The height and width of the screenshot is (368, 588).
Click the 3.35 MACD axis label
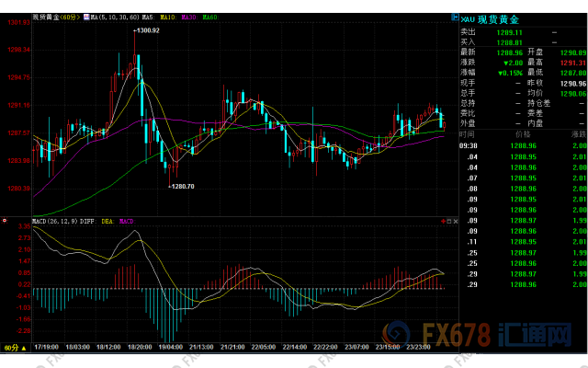[24, 226]
